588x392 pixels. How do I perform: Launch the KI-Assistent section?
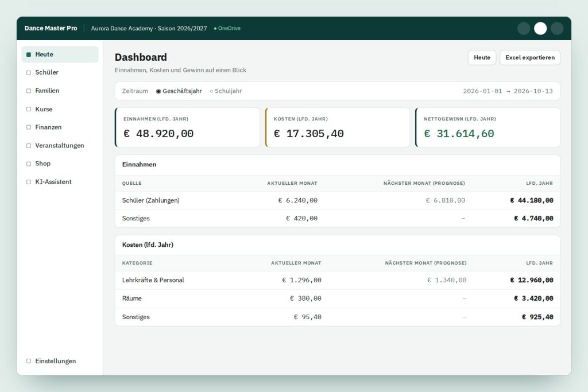[60, 182]
